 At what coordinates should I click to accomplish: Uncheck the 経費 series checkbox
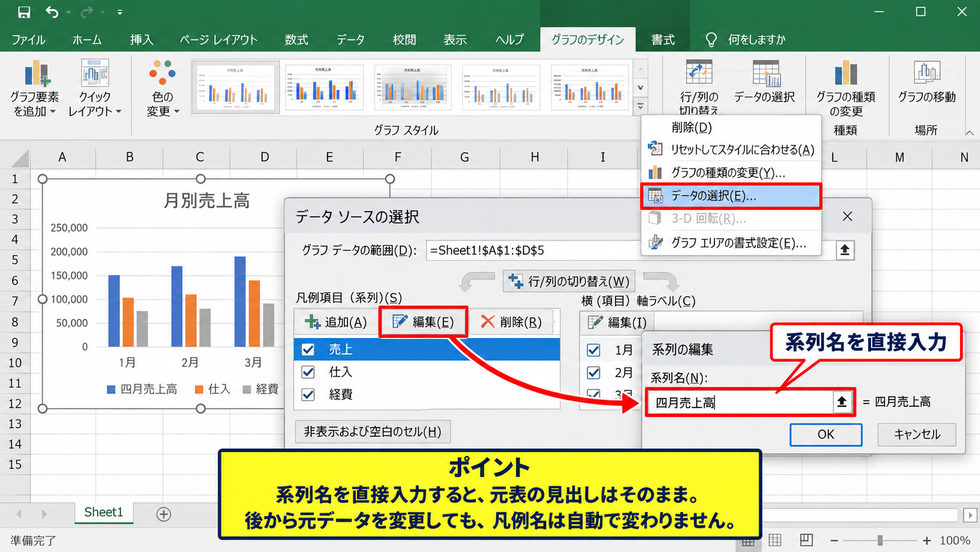308,394
